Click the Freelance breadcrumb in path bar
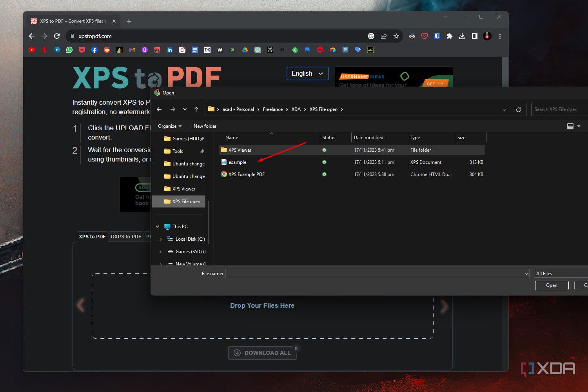Image resolution: width=588 pixels, height=392 pixels. [273, 109]
